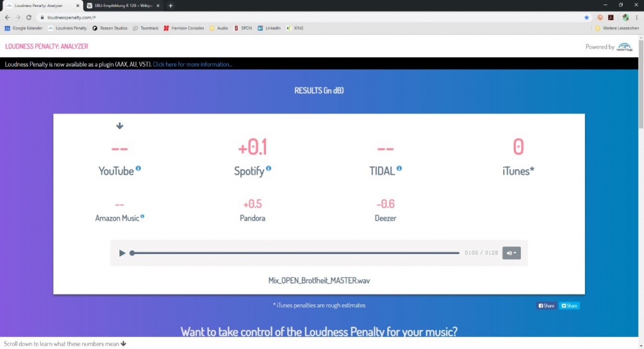
Task: Click the scrollbar down arrow
Action: coord(641,346)
